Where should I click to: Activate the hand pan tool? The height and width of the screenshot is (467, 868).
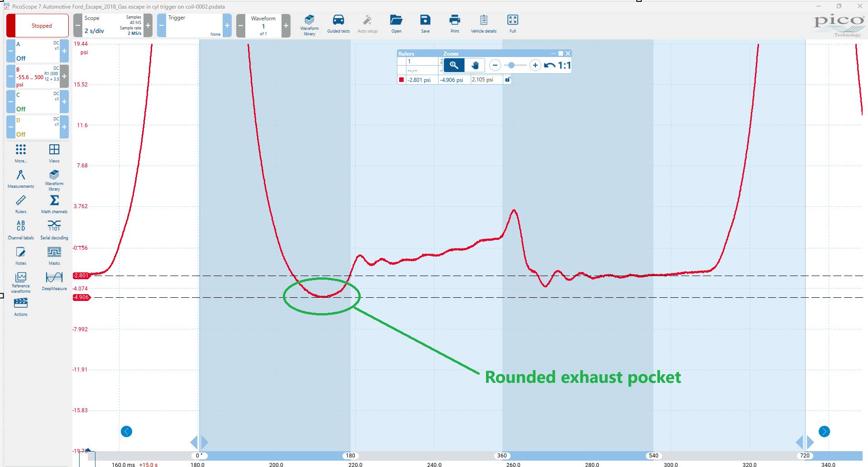475,65
